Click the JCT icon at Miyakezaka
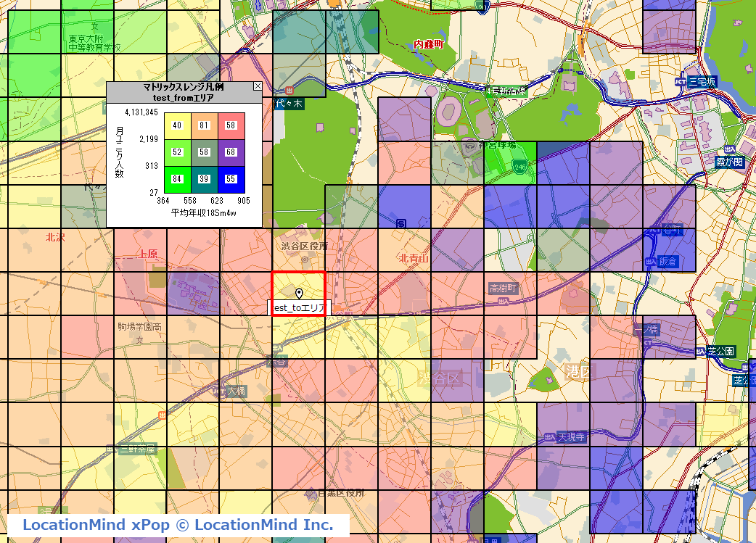This screenshot has height=543, width=756. [x=681, y=81]
